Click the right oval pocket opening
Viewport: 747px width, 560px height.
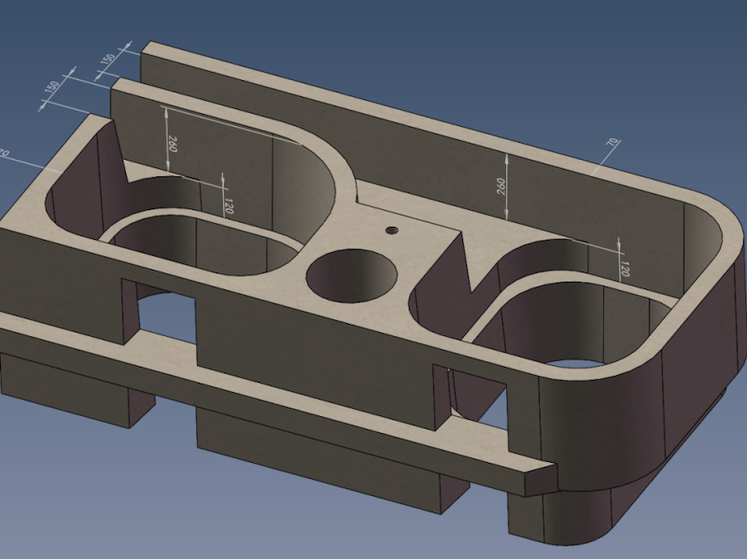(x=571, y=324)
